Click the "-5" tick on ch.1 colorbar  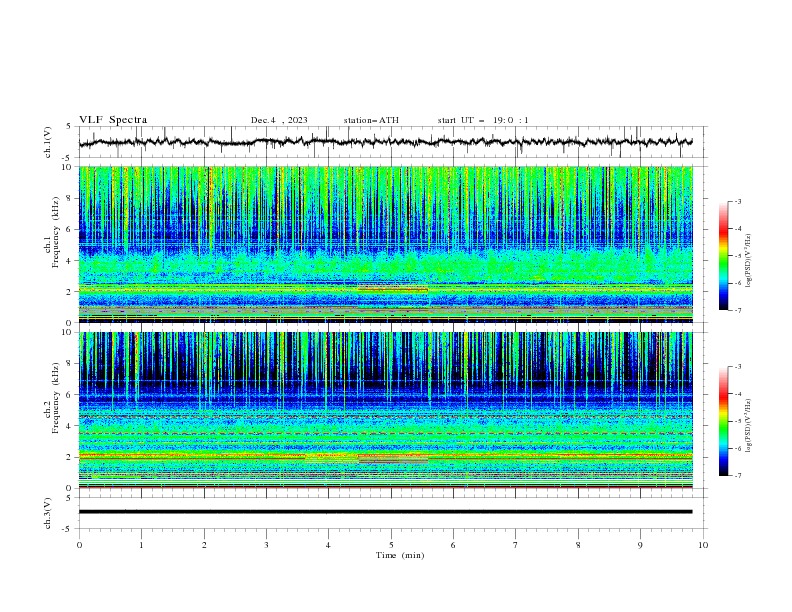pos(737,256)
